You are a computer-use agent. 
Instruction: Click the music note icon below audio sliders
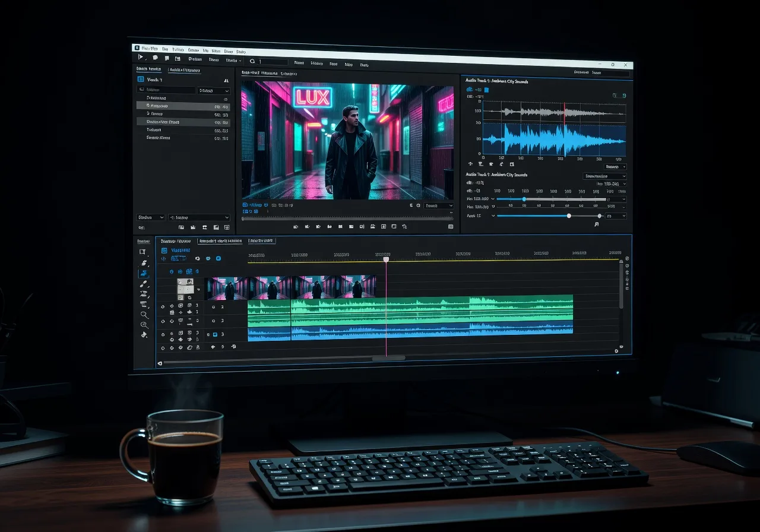coord(596,224)
